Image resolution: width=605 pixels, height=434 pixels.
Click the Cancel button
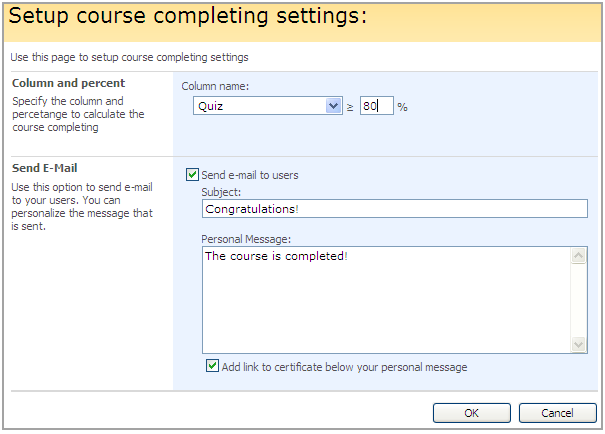[557, 413]
